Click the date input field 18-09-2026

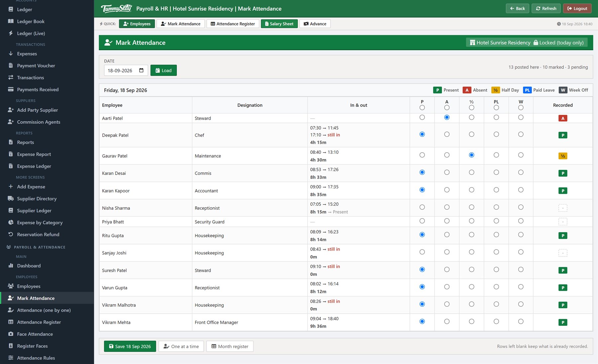pos(126,70)
